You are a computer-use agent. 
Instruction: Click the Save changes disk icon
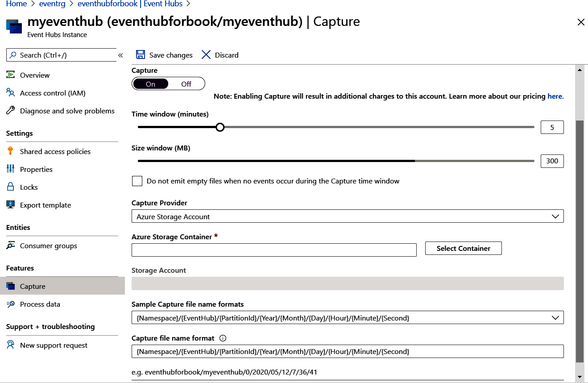pos(141,54)
